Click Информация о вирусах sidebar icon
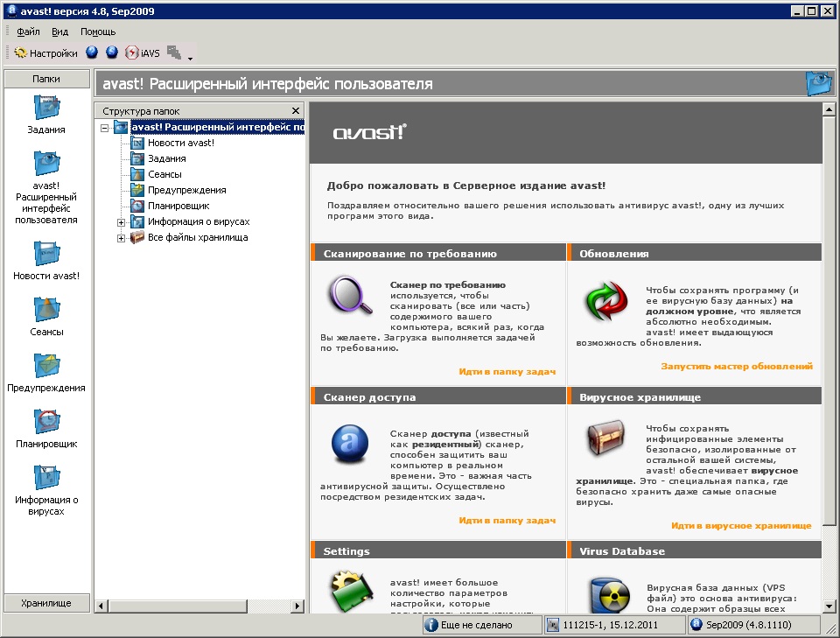The image size is (840, 638). 46,478
